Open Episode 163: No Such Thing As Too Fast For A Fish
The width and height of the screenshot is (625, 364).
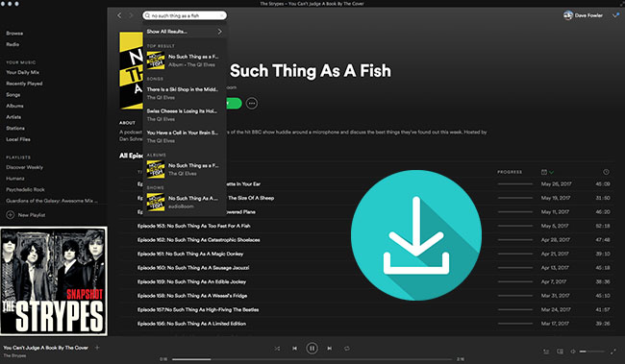click(x=193, y=226)
